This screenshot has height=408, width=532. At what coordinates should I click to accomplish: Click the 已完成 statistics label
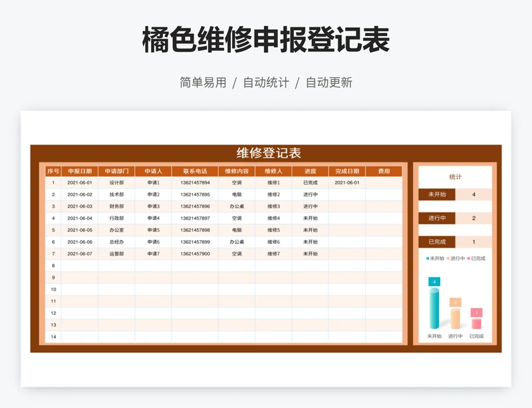click(x=437, y=242)
